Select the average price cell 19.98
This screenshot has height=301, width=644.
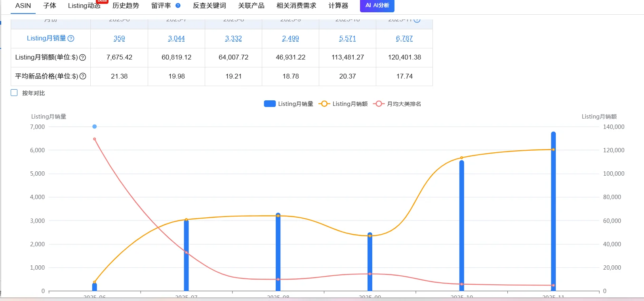coord(176,76)
